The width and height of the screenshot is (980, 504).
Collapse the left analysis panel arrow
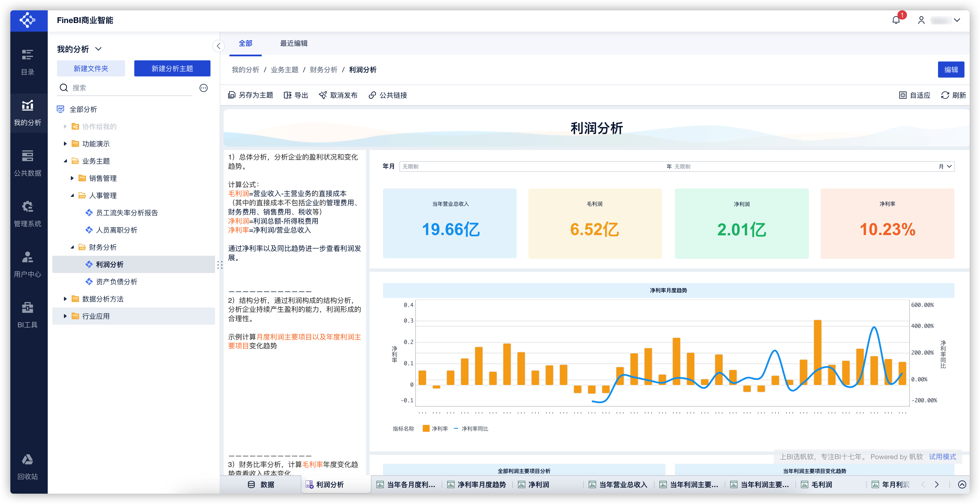[x=218, y=46]
